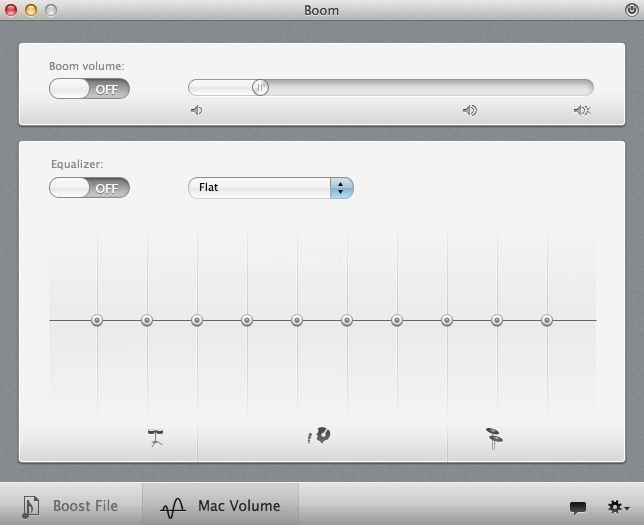Click the Boom volume label text
The width and height of the screenshot is (644, 525).
[87, 66]
